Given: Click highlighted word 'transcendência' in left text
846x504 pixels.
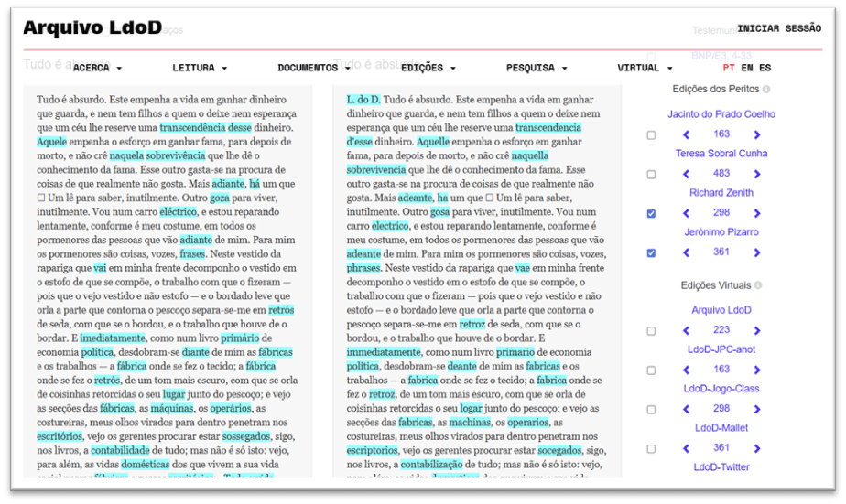Looking at the screenshot, I should point(192,128).
